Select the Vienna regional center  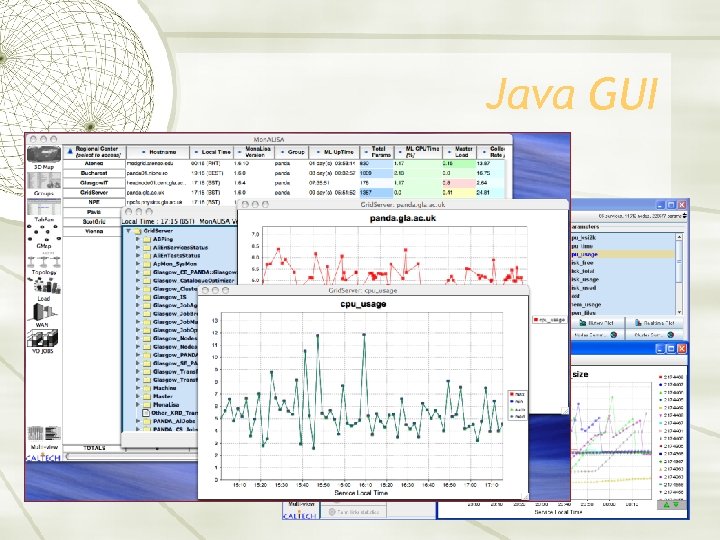click(94, 231)
